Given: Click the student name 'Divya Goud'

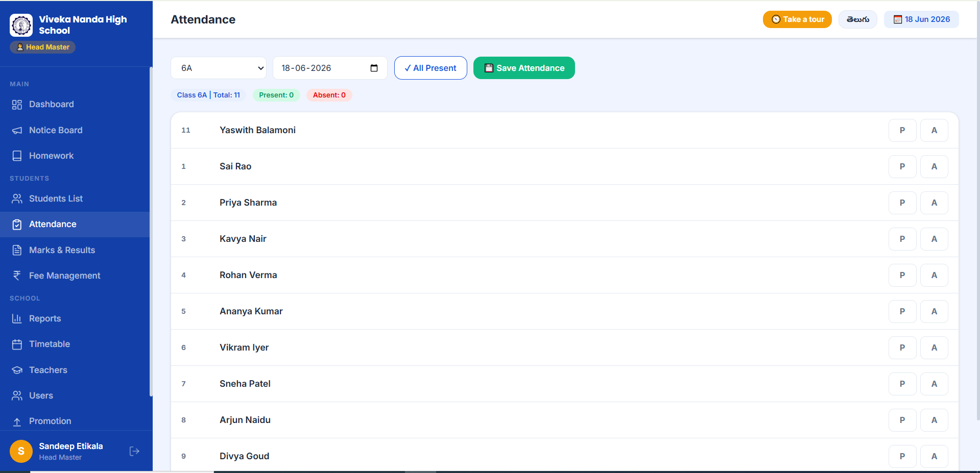Looking at the screenshot, I should pyautogui.click(x=244, y=456).
